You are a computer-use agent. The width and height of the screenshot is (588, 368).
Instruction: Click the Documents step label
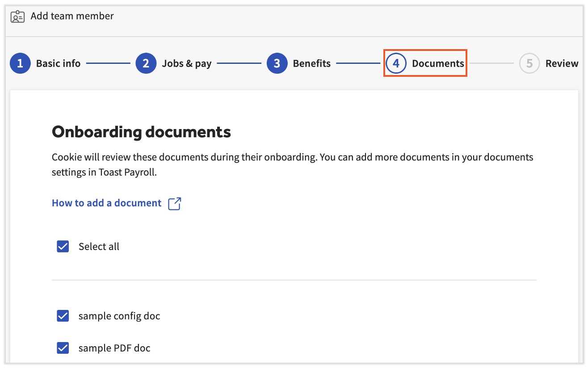pyautogui.click(x=438, y=63)
